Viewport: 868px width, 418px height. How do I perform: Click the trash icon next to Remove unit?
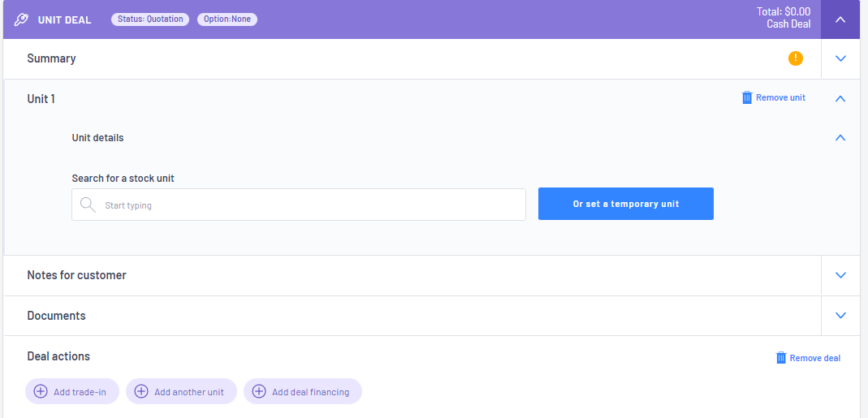pyautogui.click(x=747, y=98)
